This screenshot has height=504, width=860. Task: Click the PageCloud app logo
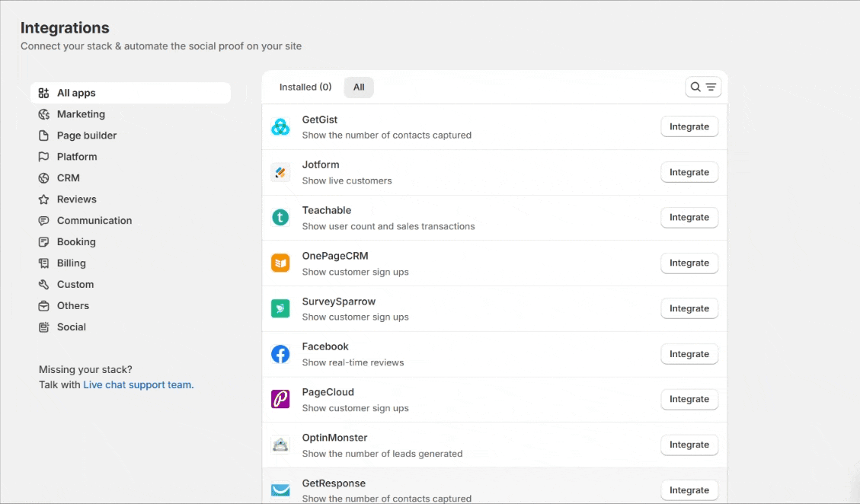point(280,399)
